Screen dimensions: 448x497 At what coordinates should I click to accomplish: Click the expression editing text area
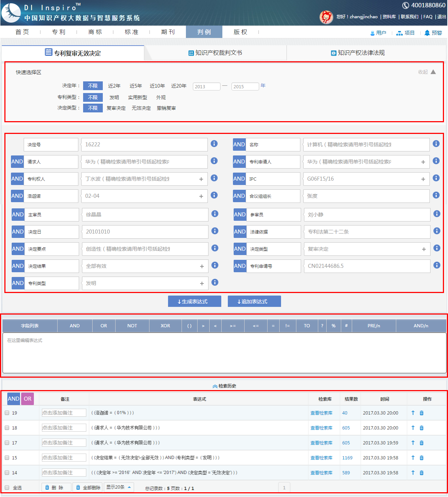tap(224, 352)
